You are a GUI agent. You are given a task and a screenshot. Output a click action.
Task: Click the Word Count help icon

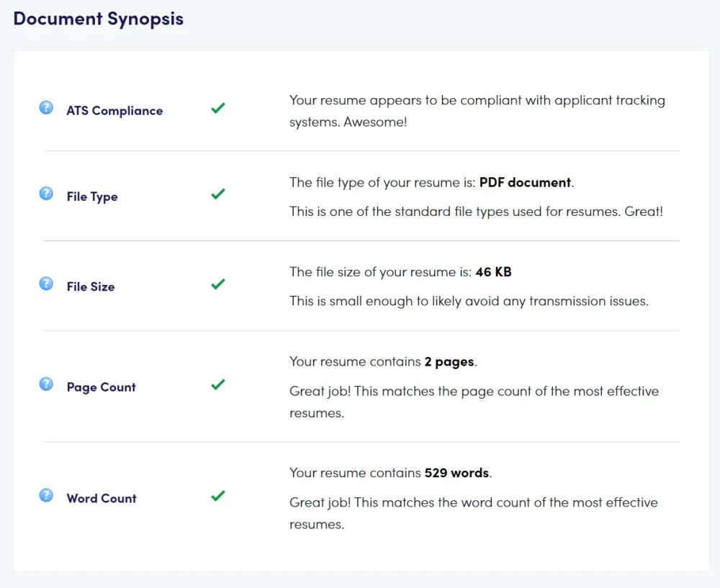click(x=46, y=495)
